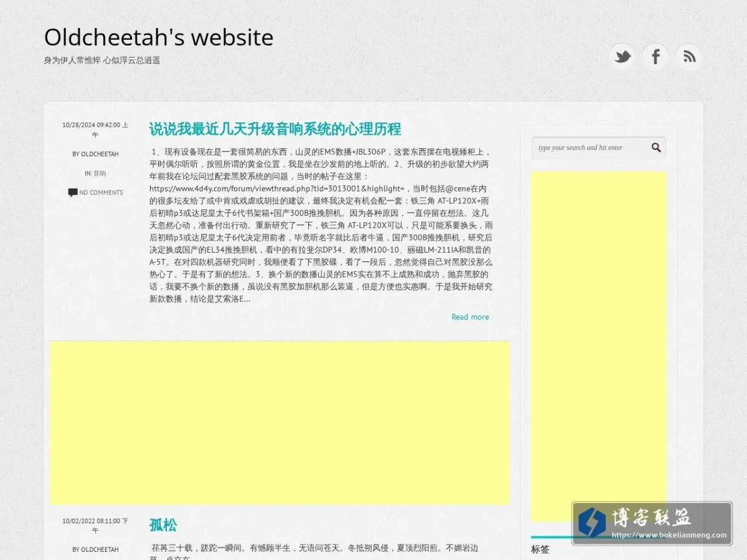Viewport: 747px width, 560px height.
Task: Click the Read more link
Action: click(x=470, y=317)
